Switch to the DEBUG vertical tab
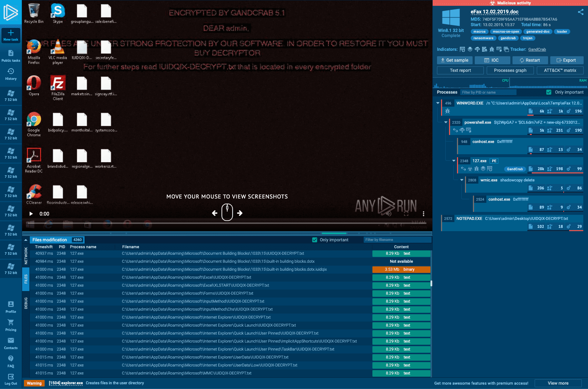Image resolution: width=588 pixels, height=389 pixels. [x=26, y=303]
